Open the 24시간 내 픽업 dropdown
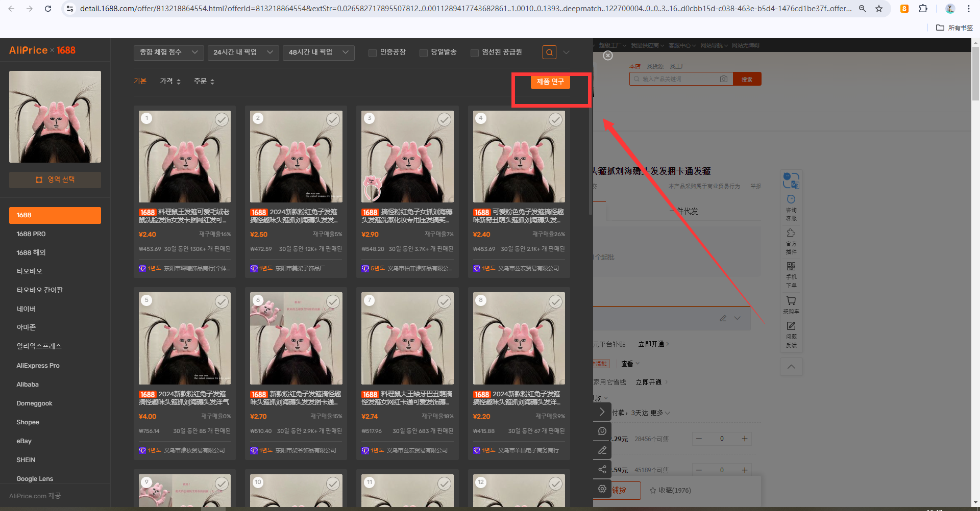The width and height of the screenshot is (980, 511). 243,53
